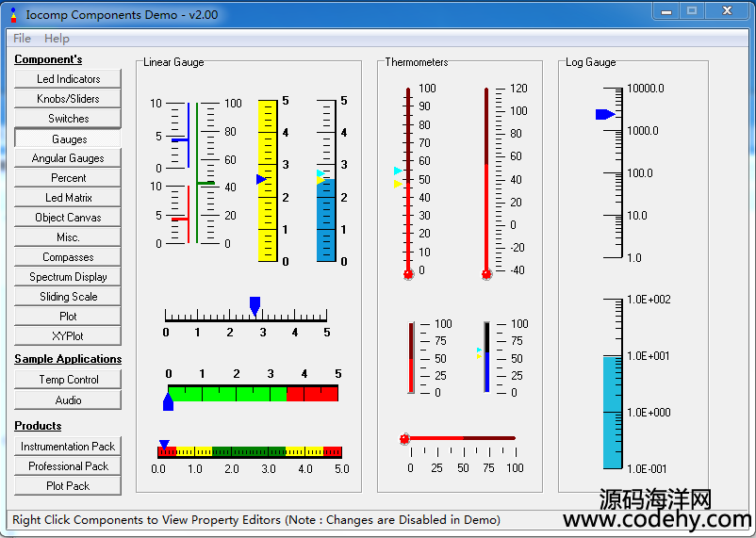Open the Angular Gauges page
The image size is (756, 538).
point(68,158)
